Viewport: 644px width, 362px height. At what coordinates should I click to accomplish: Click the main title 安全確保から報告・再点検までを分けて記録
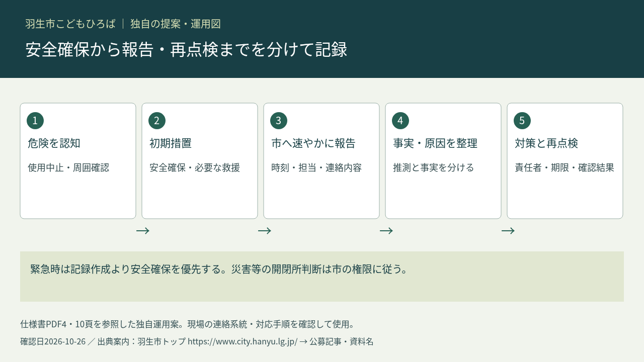coord(186,50)
